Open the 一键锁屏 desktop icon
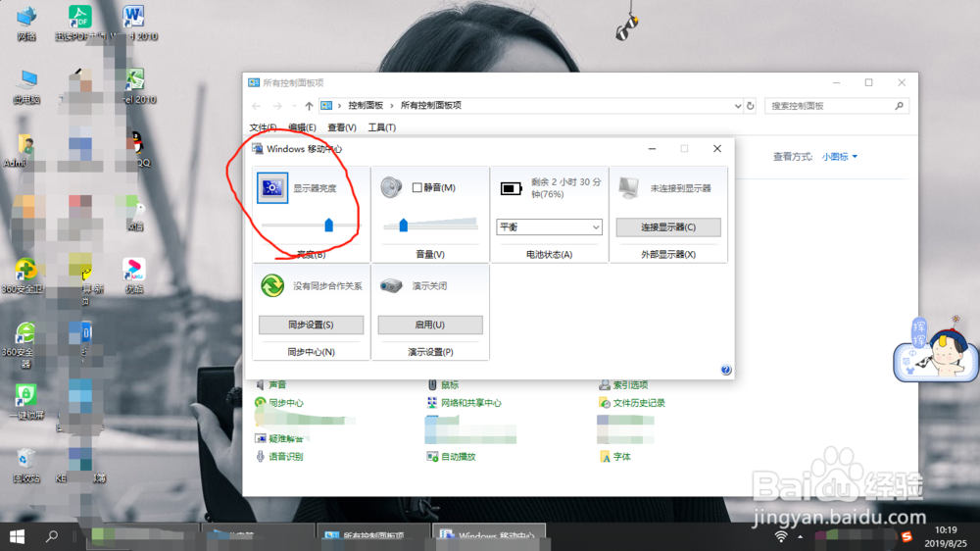The image size is (980, 551). [x=26, y=403]
